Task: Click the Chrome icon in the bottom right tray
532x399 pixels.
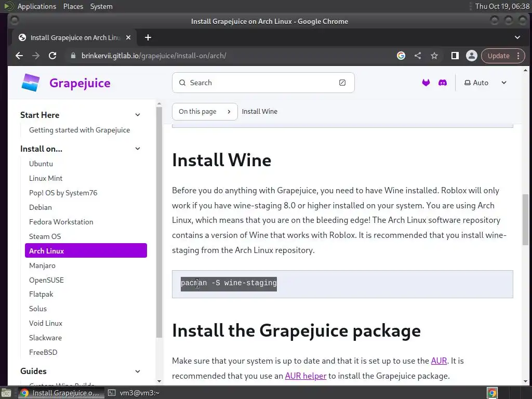Action: [493, 393]
